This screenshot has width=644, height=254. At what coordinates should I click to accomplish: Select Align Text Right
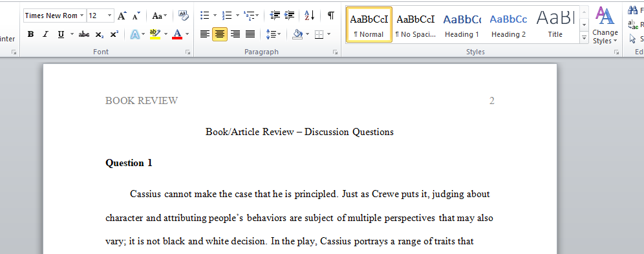point(235,34)
